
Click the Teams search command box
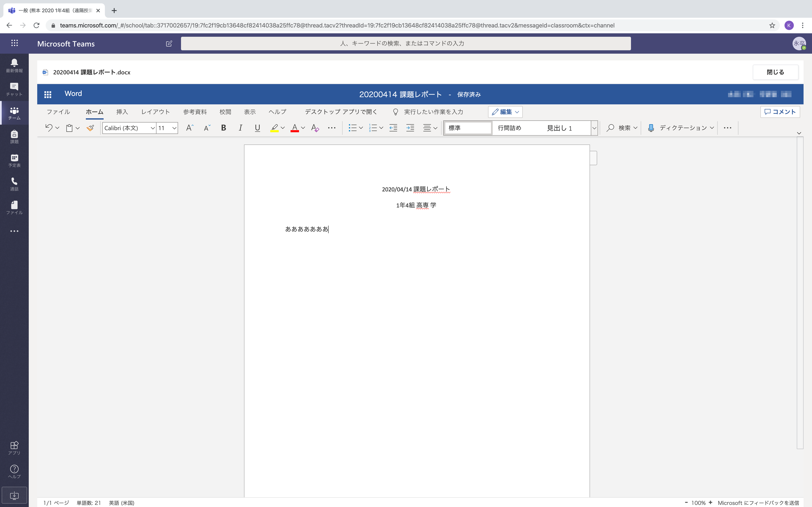tap(406, 44)
